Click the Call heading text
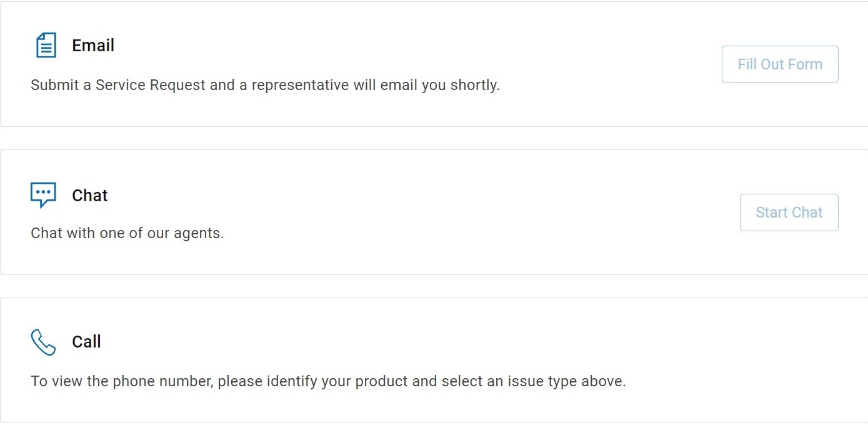The height and width of the screenshot is (425, 868). (86, 342)
